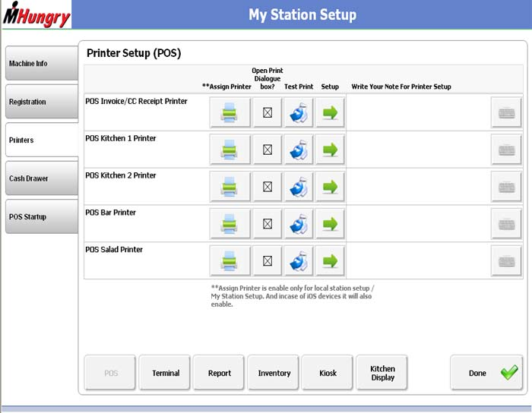532x413 pixels.
Task: Open keyboard for POS Bar Printer note
Action: (x=506, y=224)
